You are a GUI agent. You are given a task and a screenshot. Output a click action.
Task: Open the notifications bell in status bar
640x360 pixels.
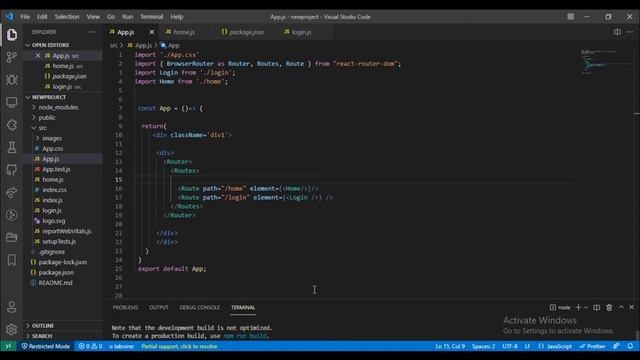point(630,346)
